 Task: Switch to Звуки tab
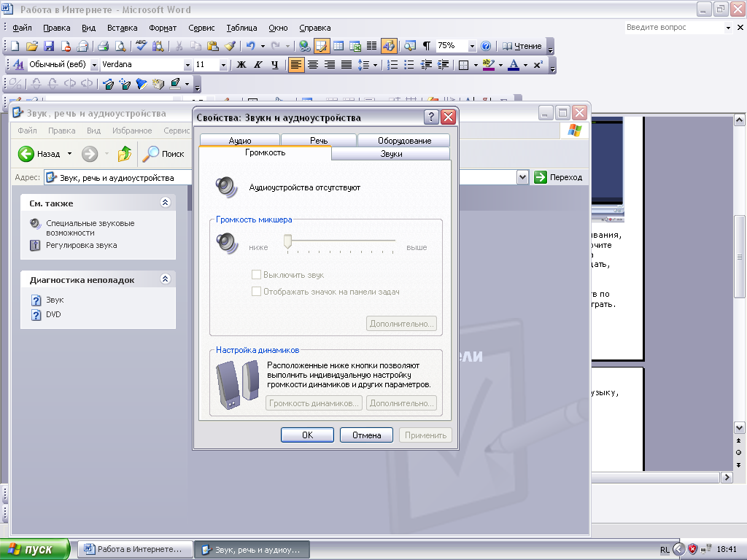391,154
